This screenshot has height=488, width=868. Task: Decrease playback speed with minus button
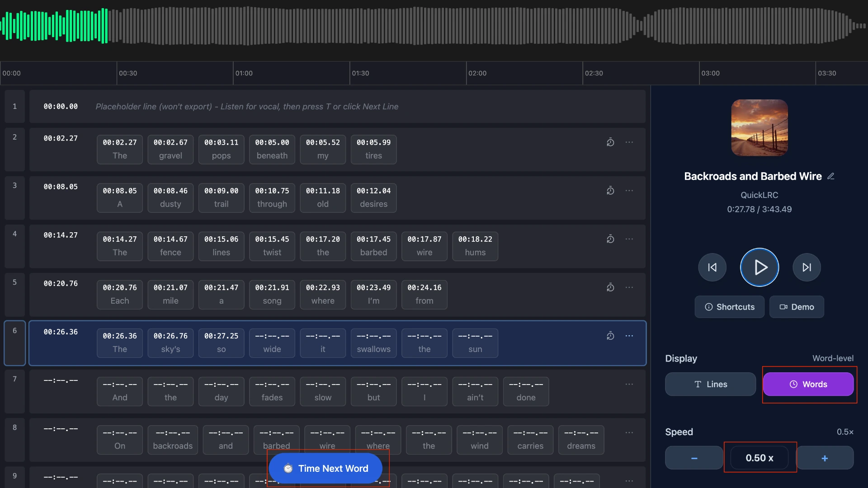pyautogui.click(x=694, y=458)
